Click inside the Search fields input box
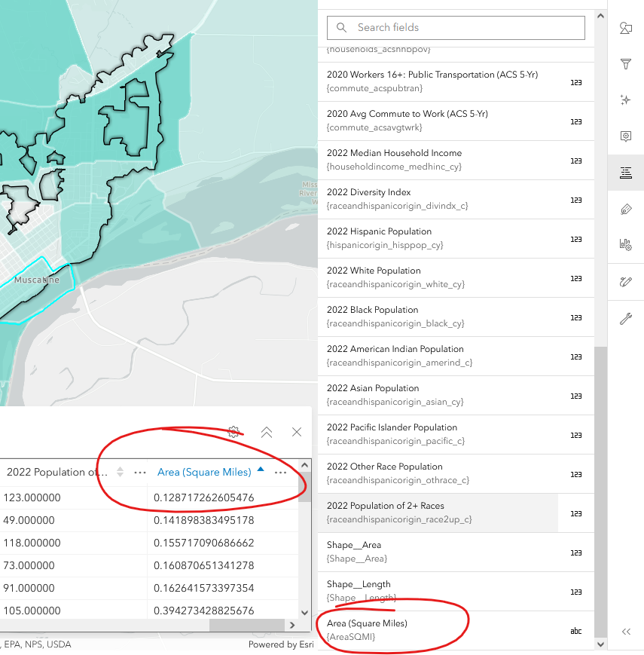Screen dimensions: 644x655 coord(456,27)
